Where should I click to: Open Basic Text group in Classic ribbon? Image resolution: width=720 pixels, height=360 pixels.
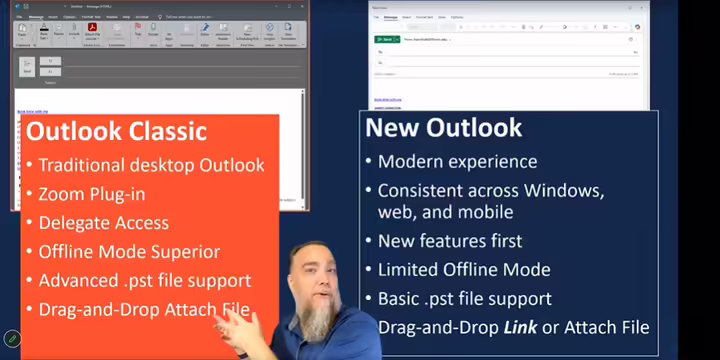[44, 31]
